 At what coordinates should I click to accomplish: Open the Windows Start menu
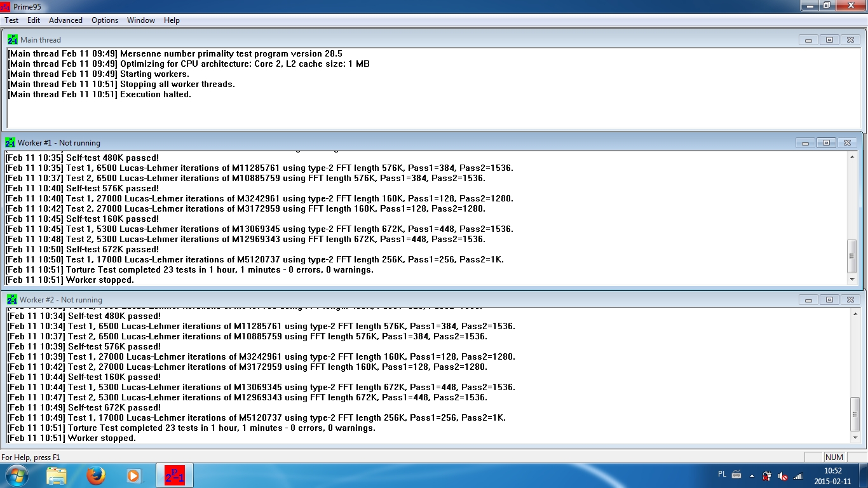[x=17, y=475]
